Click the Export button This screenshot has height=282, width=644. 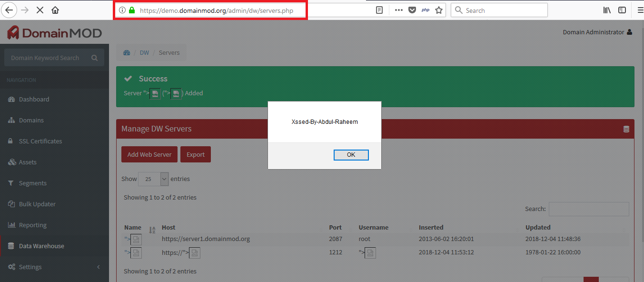pyautogui.click(x=195, y=154)
